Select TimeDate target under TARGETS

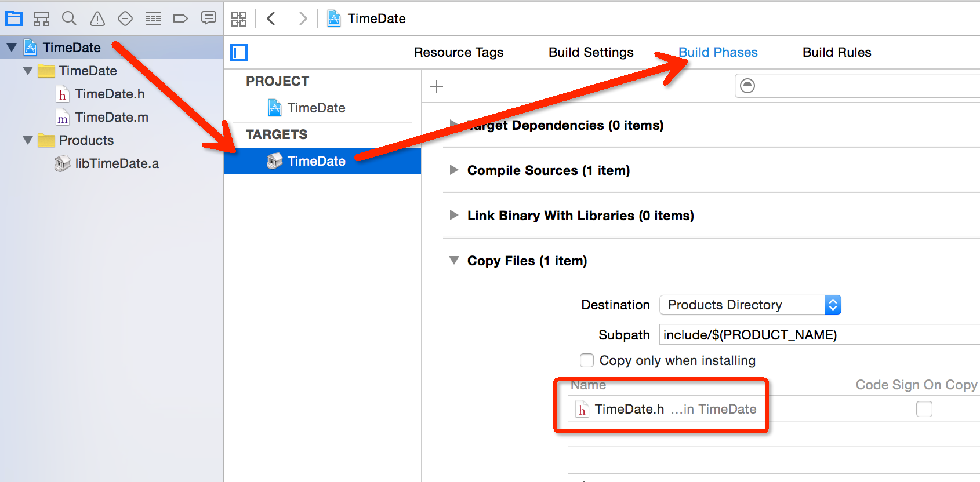[322, 161]
